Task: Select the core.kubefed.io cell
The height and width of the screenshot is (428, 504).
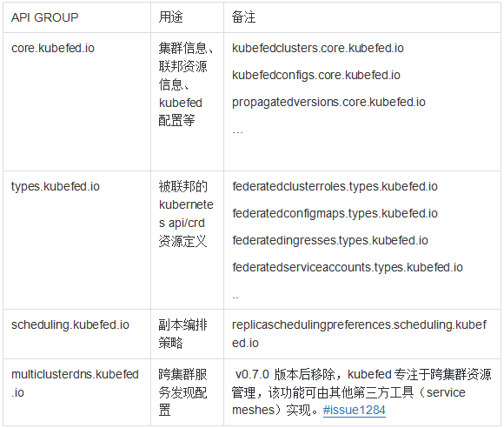Action: [x=76, y=102]
